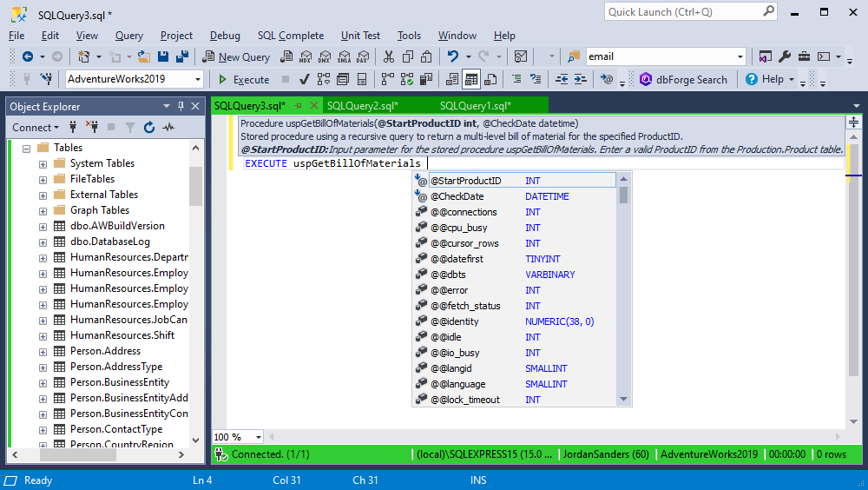Expand the System Tables folder
Screen dimensions: 868x490
[x=43, y=164]
